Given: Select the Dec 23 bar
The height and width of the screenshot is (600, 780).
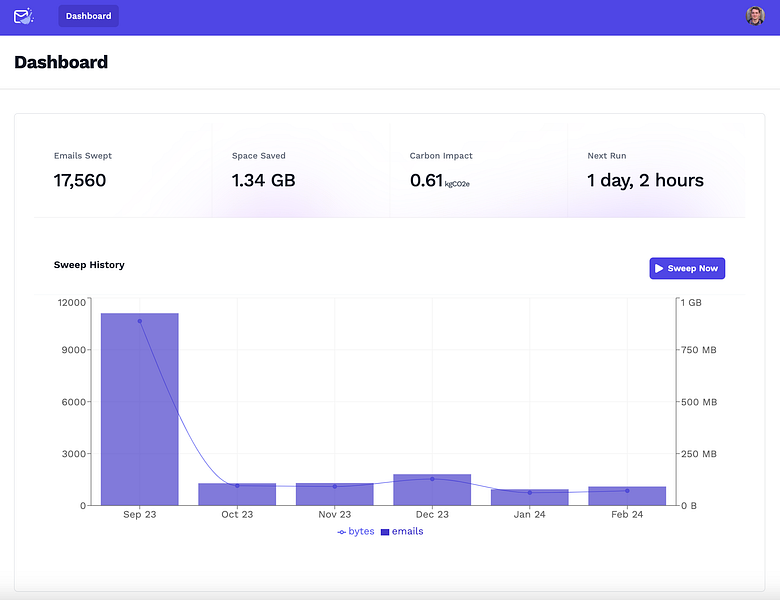Looking at the screenshot, I should (x=432, y=490).
